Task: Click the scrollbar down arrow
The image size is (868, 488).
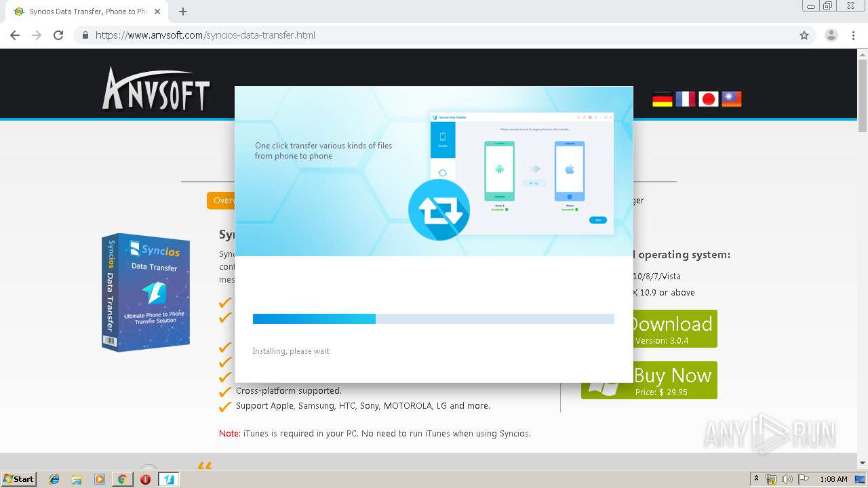Action: [x=863, y=463]
